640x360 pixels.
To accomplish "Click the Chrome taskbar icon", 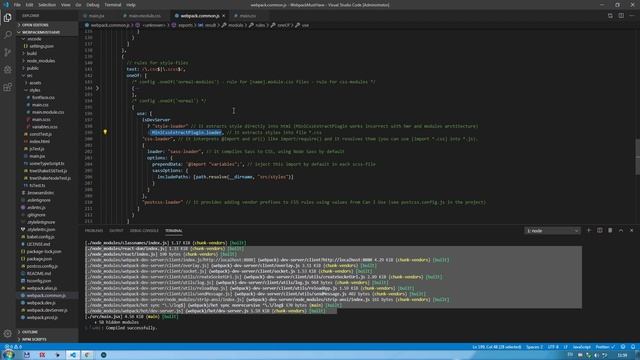I will pyautogui.click(x=87, y=355).
